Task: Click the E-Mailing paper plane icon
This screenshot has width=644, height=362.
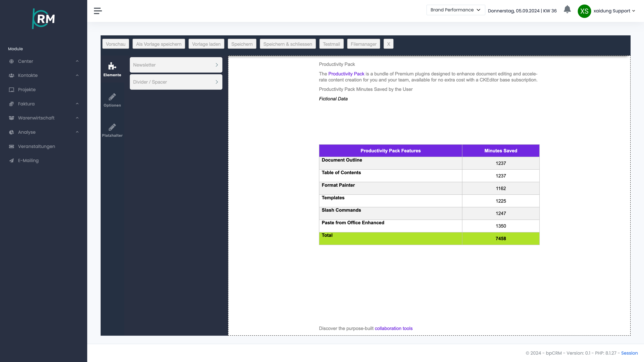Action: point(12,161)
